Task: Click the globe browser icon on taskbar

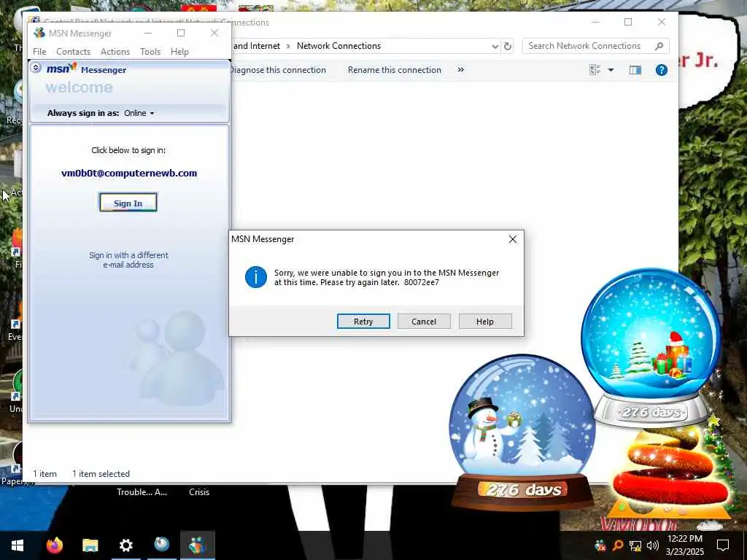Action: tap(161, 545)
